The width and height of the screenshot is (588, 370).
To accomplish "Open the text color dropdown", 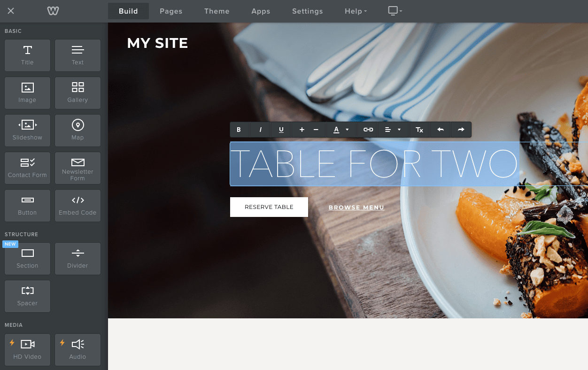I will click(341, 130).
